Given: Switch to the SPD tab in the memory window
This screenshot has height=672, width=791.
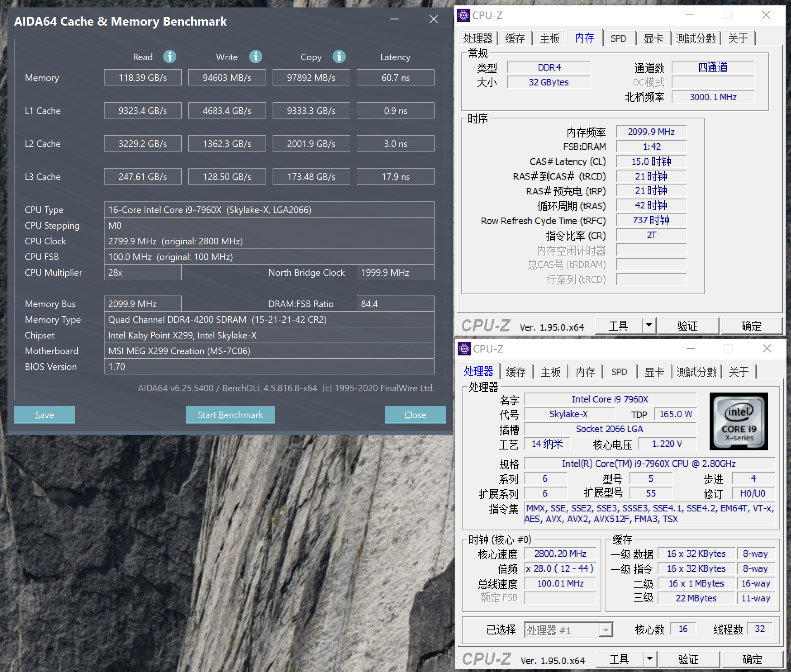Looking at the screenshot, I should click(619, 38).
